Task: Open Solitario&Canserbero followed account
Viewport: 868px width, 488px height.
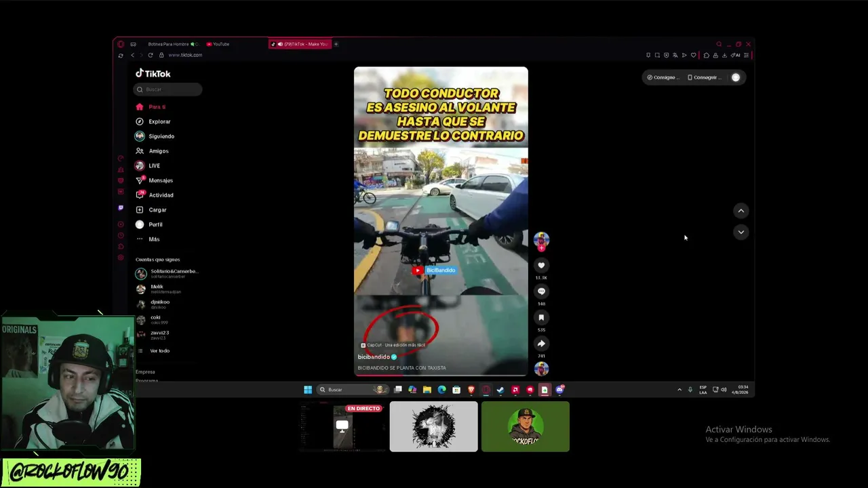Action: tap(167, 273)
